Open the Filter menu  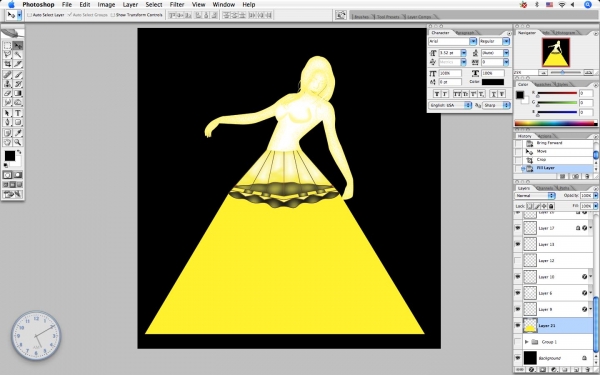pos(177,5)
